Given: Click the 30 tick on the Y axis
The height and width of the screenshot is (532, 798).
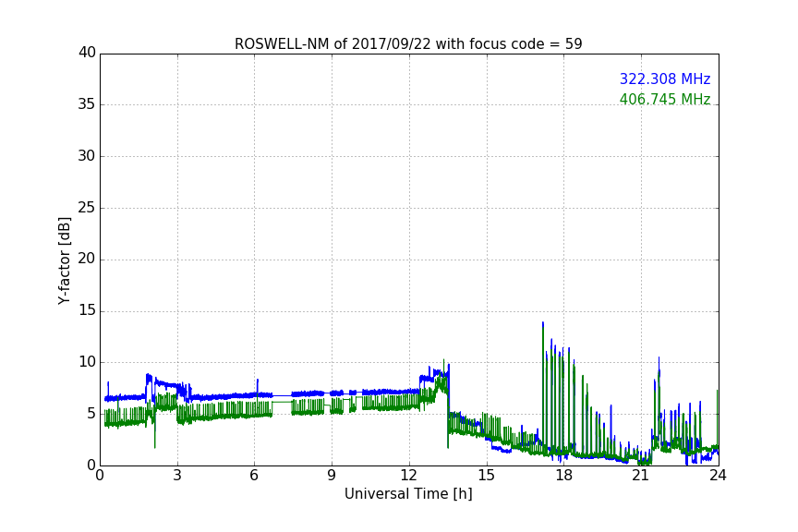Looking at the screenshot, I should (x=87, y=156).
